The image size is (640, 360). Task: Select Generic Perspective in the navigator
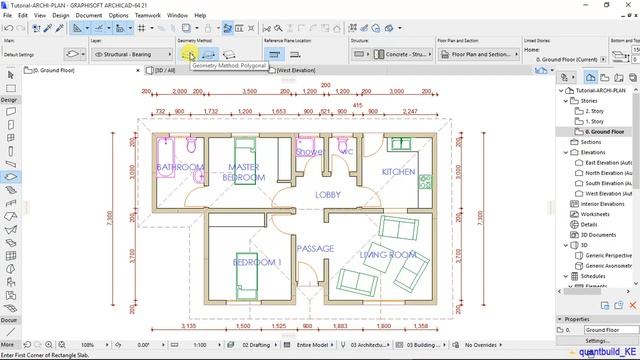(608, 256)
